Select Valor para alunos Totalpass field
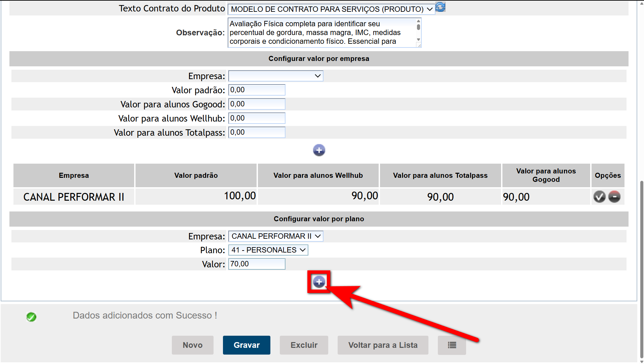The width and height of the screenshot is (644, 364). coord(257,133)
